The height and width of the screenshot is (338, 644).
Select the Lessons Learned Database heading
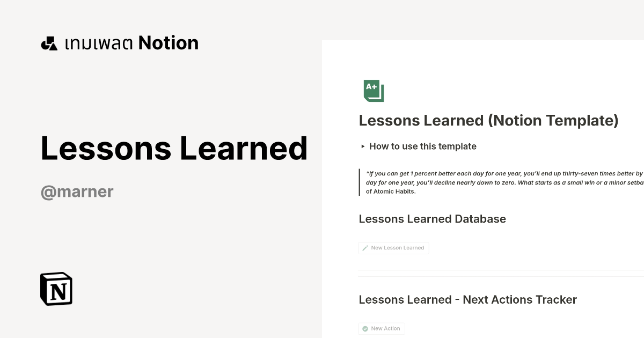tap(432, 219)
